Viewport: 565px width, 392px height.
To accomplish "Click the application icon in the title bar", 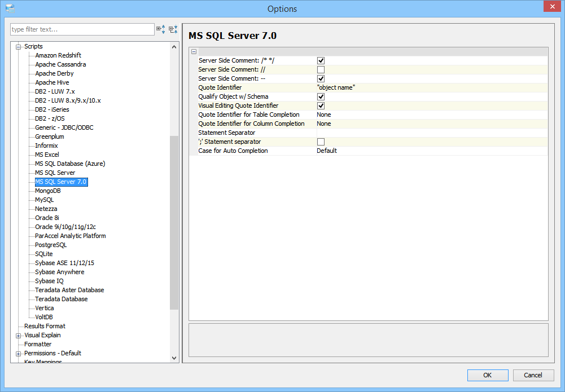I will pyautogui.click(x=10, y=8).
